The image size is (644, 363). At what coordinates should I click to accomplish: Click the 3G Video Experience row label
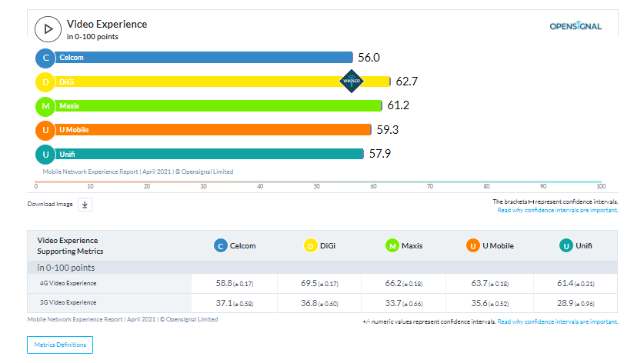(67, 303)
